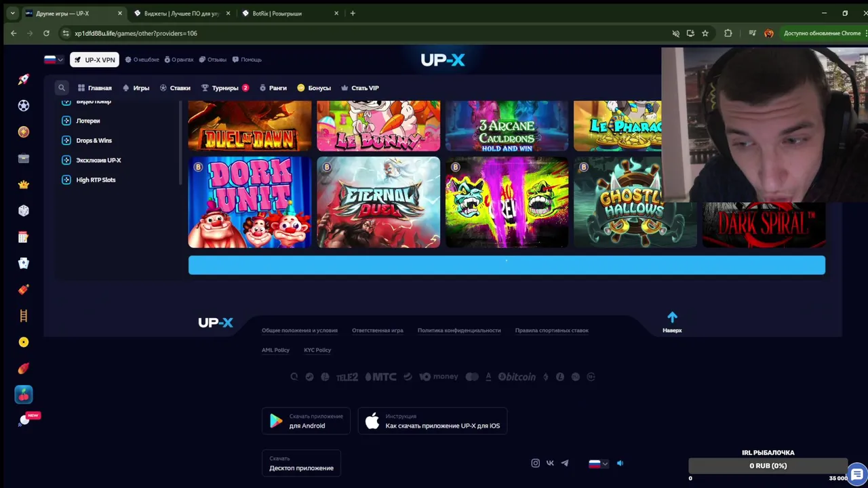Open the Турниры menu item
The height and width of the screenshot is (488, 868).
click(225, 88)
